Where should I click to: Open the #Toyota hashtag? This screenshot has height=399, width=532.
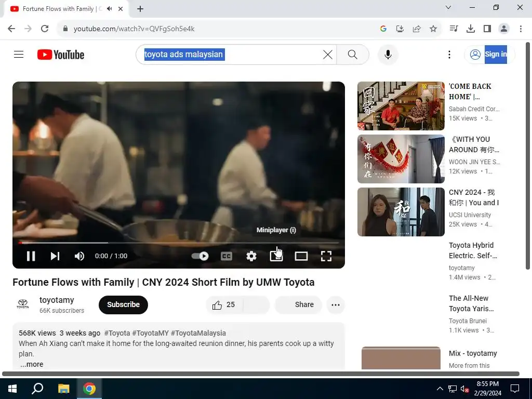tap(117, 333)
